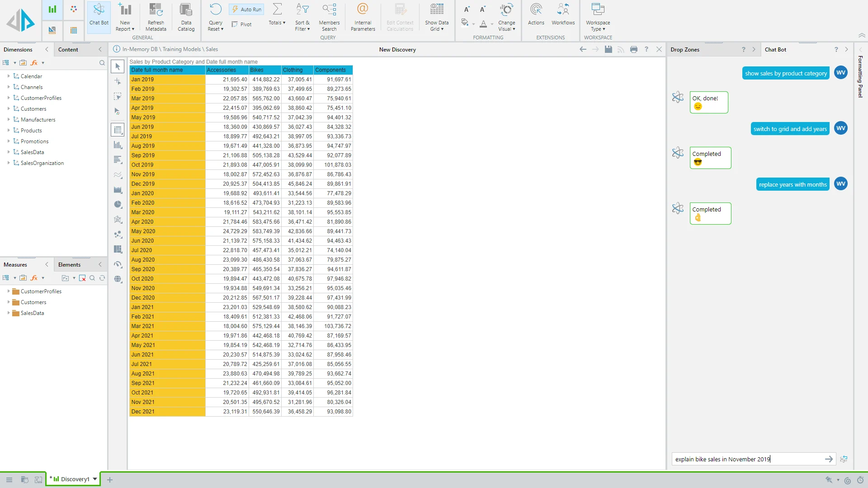Expand the Calendar dimension tree
This screenshot has height=488, width=868.
point(9,76)
